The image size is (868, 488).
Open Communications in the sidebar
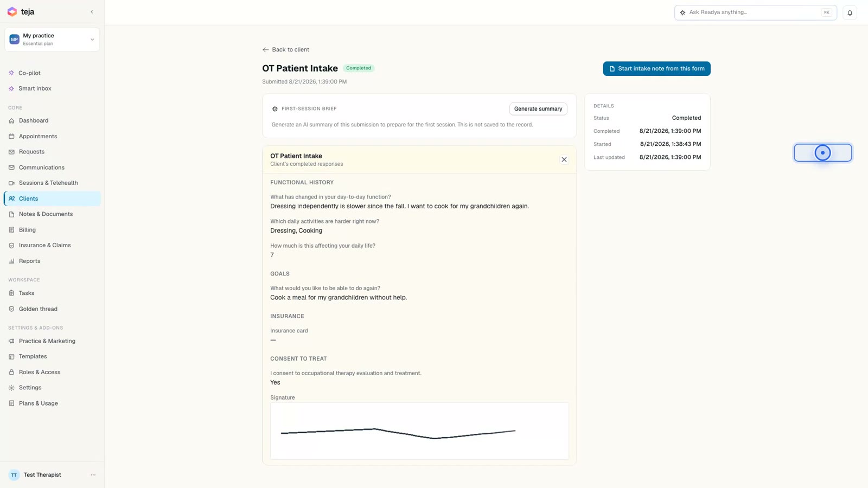pos(52,168)
